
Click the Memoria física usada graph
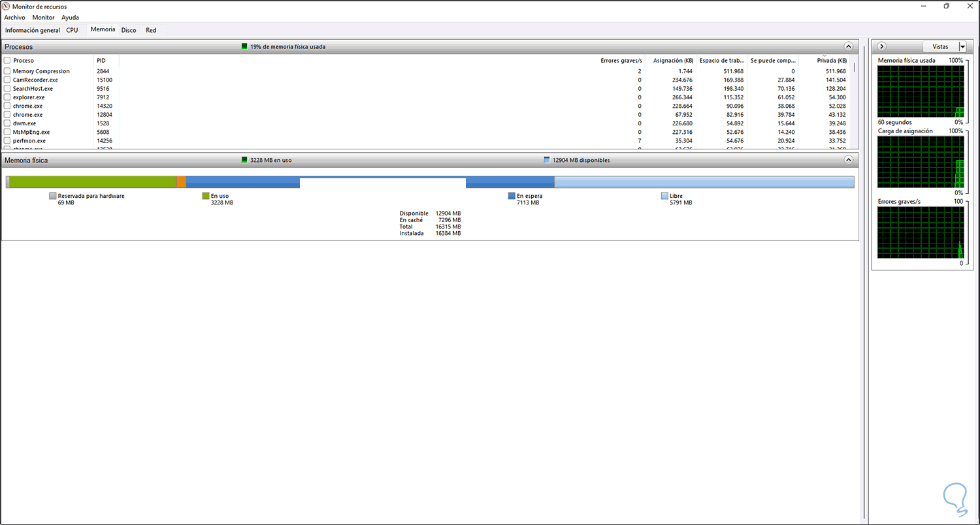(x=921, y=91)
